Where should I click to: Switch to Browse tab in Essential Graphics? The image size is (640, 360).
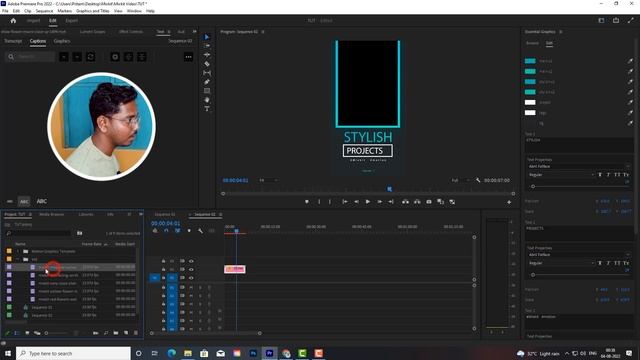[x=532, y=43]
